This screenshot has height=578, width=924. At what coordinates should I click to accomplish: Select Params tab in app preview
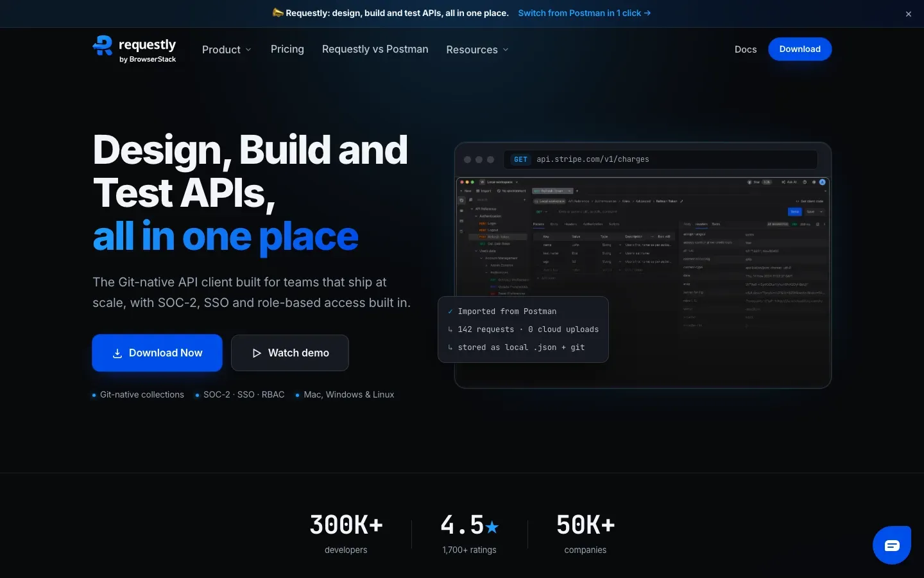(x=538, y=224)
